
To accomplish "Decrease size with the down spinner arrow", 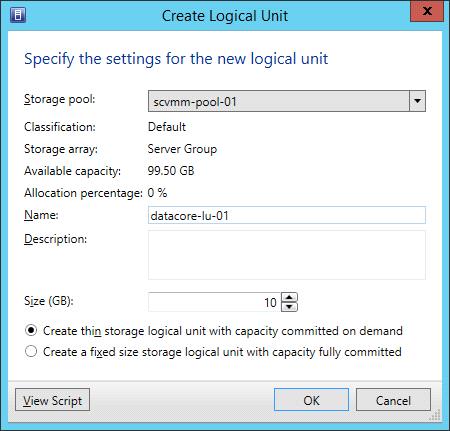I will [289, 307].
